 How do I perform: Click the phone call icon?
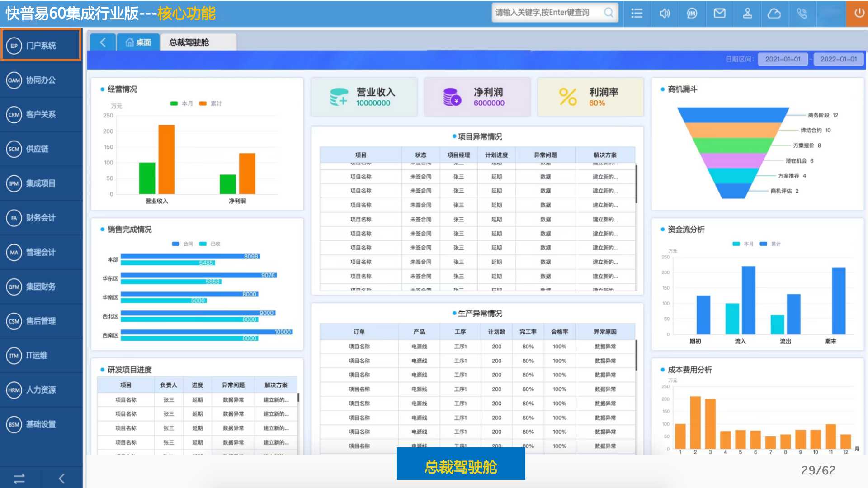coord(802,14)
